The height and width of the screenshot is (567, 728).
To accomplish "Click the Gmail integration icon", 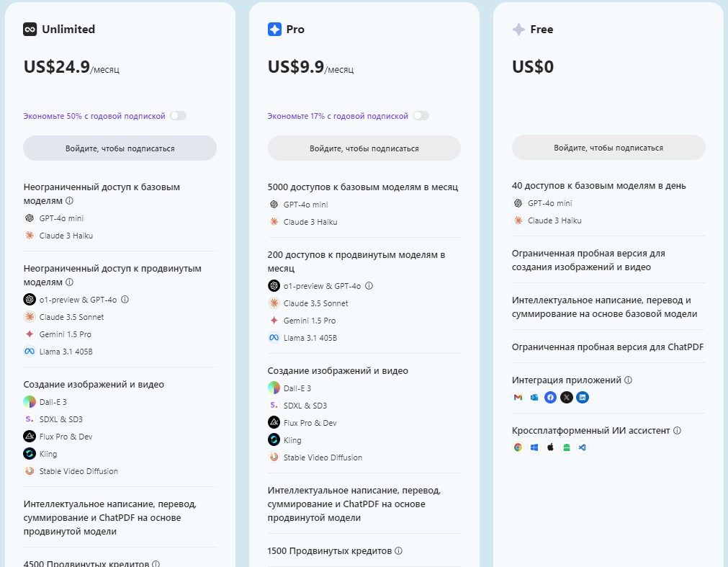I will click(518, 397).
